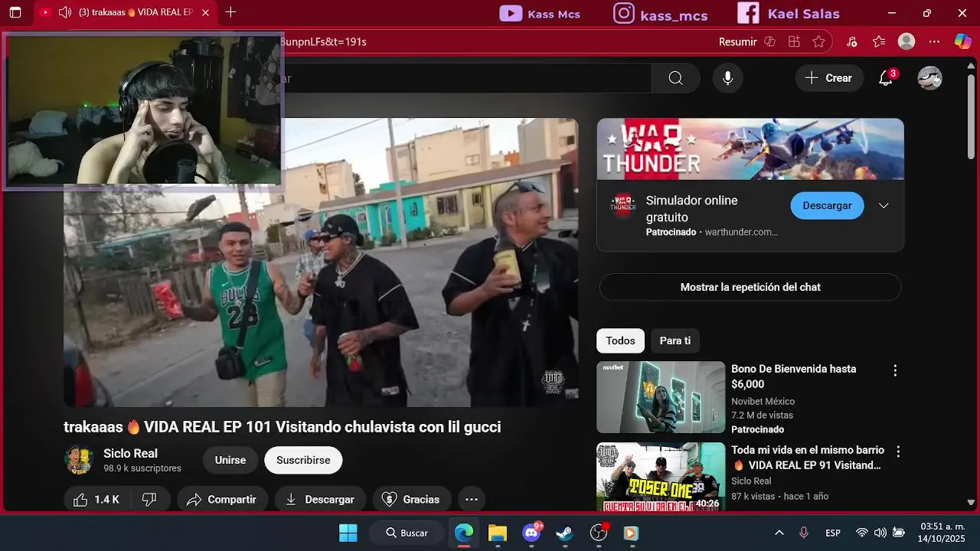
Task: Dislike the video with thumbs down
Action: 150,499
